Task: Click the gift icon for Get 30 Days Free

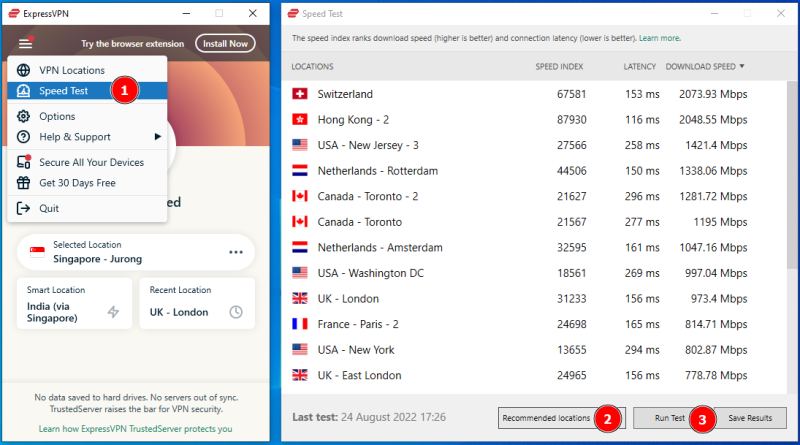Action: (25, 183)
